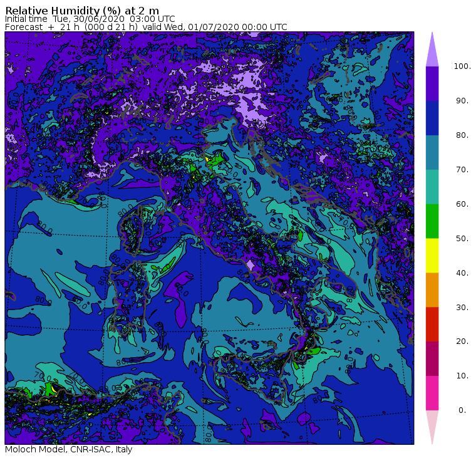Click the 'Relative Humidity (%) at 2 m' title
Image resolution: width=476 pixels, height=458 pixels.
82,11
